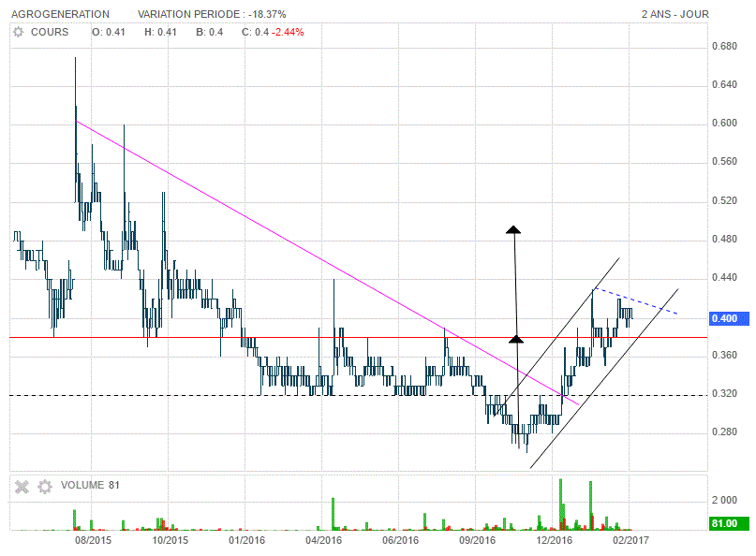Click the 12/2016 date axis label
This screenshot has height=556, width=756.
(x=555, y=540)
